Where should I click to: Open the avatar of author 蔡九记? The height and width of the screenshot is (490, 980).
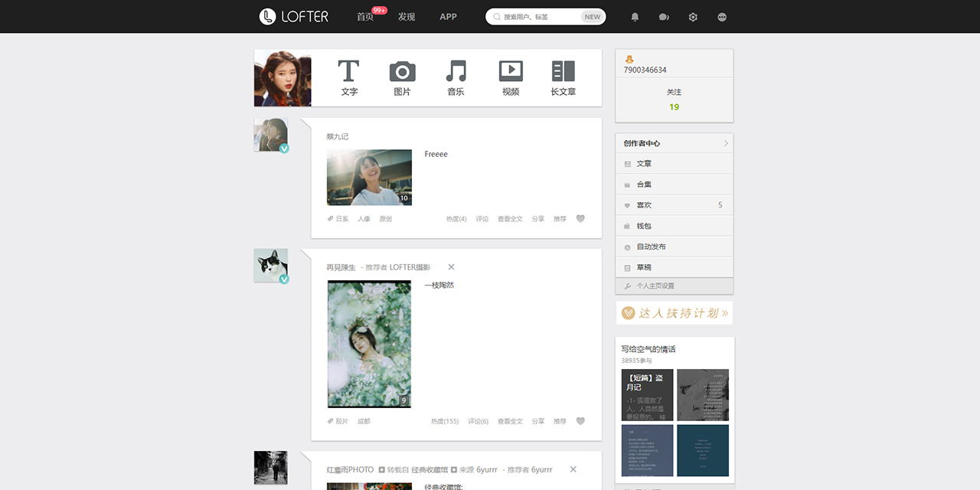(271, 136)
